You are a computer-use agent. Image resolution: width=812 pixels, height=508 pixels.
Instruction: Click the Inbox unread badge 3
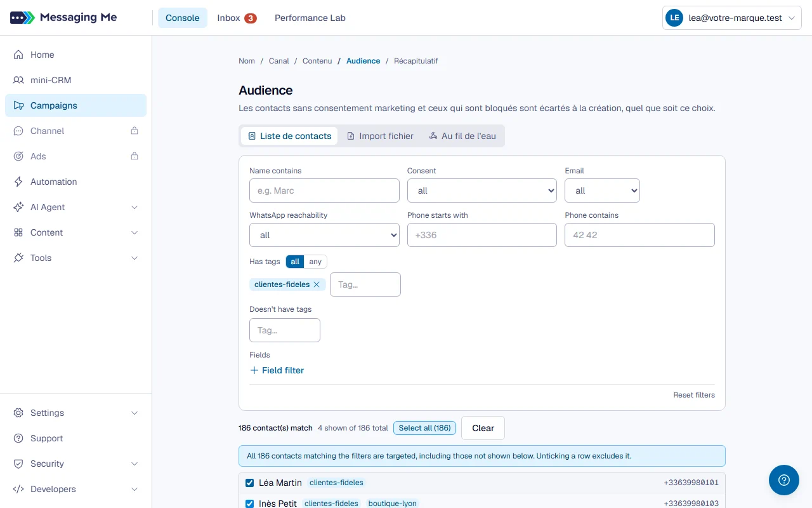251,18
